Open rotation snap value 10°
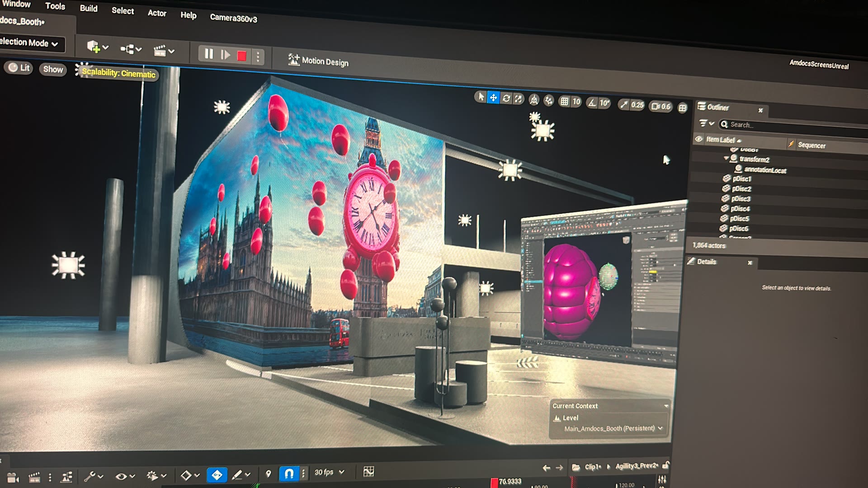Image resolution: width=868 pixels, height=488 pixels. click(x=605, y=103)
